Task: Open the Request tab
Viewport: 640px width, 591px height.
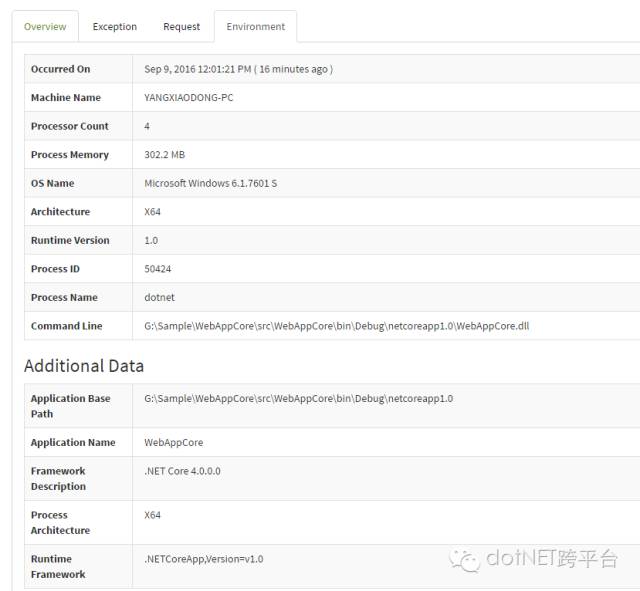Action: pos(182,27)
